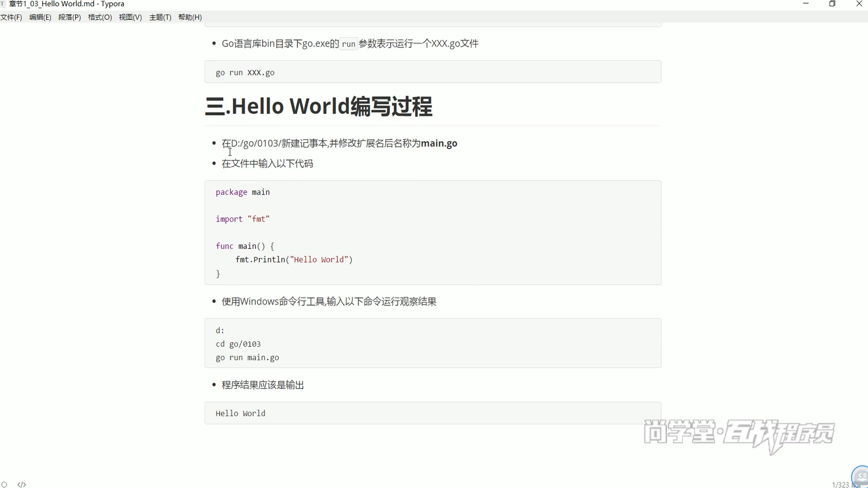Click the 'package main' code line
This screenshot has height=488, width=868.
click(x=243, y=192)
